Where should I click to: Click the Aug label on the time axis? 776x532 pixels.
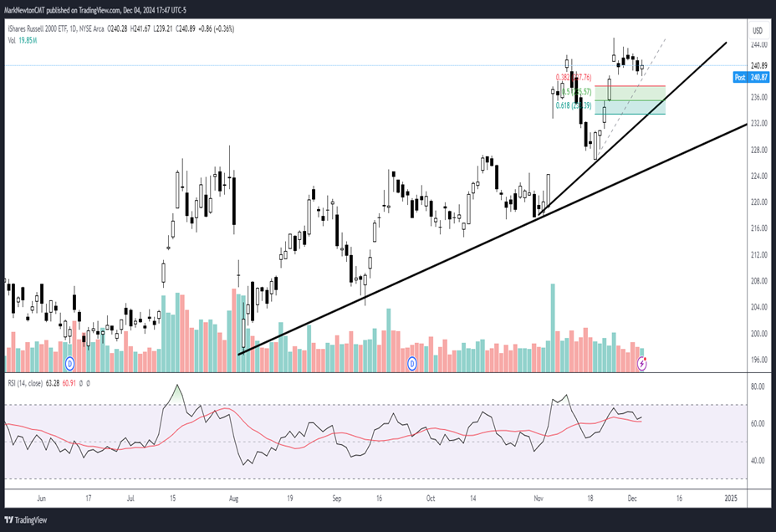[233, 498]
